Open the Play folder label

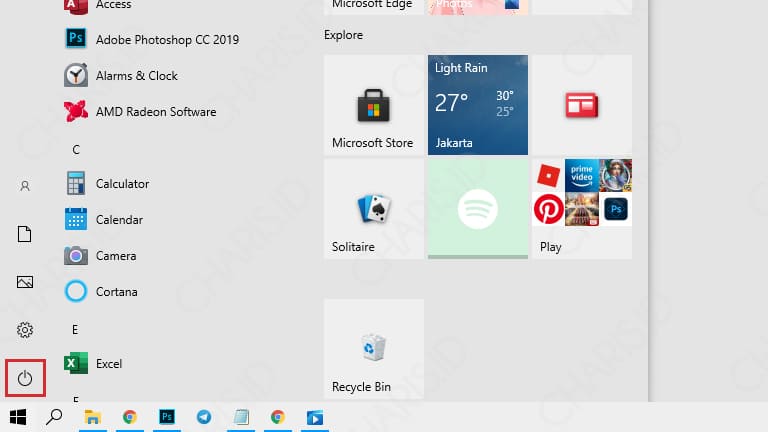click(551, 247)
